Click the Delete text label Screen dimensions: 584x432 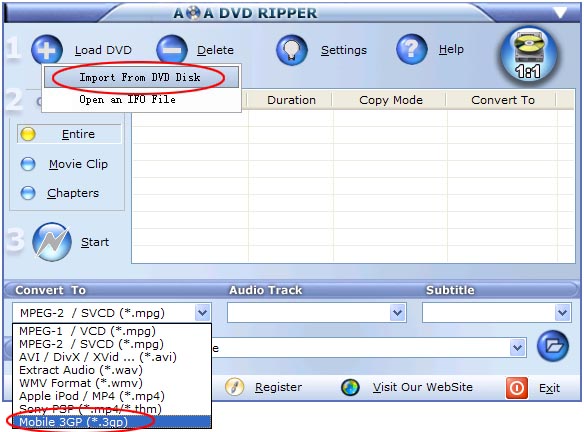(215, 50)
